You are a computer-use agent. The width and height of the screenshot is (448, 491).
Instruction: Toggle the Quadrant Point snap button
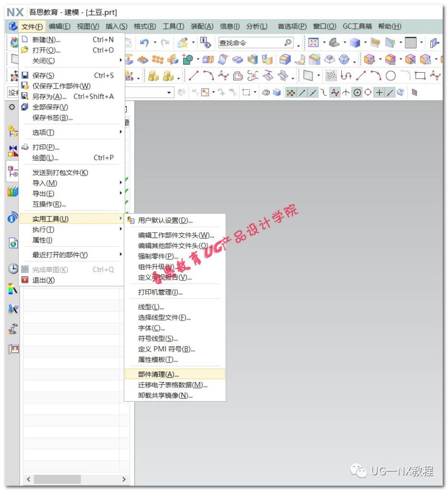(x=368, y=92)
